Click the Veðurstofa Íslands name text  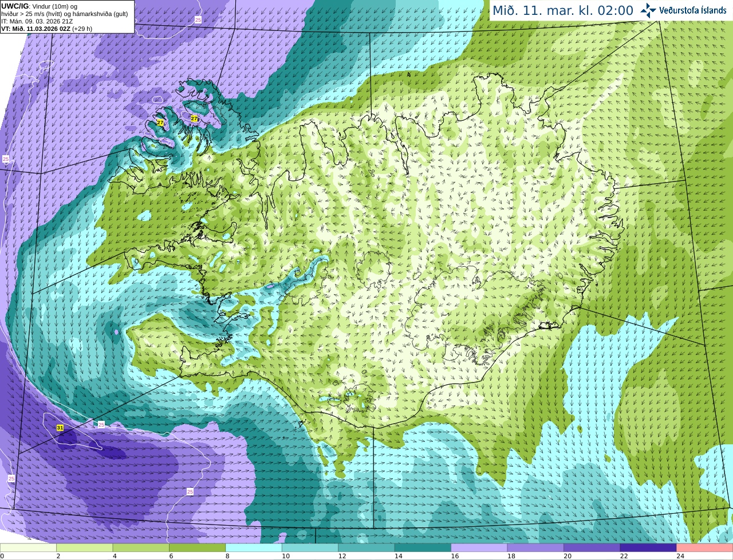pyautogui.click(x=693, y=10)
